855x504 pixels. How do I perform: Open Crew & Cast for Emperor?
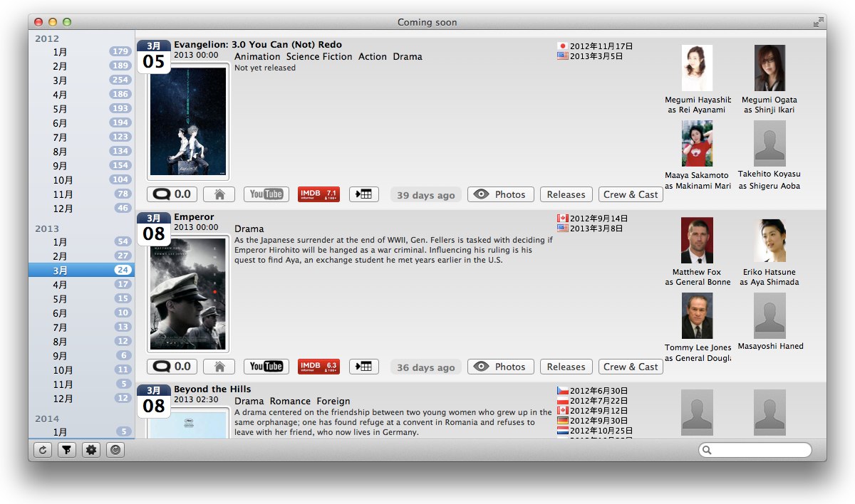coord(631,367)
